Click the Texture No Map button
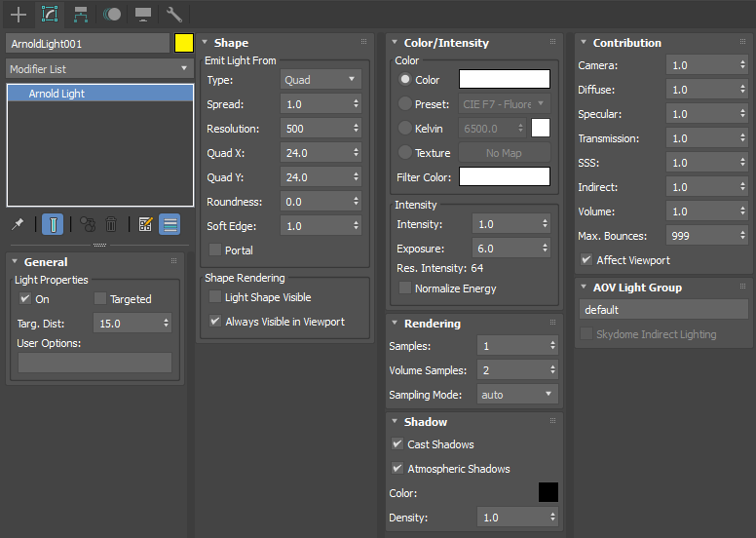The width and height of the screenshot is (756, 538). pos(505,153)
